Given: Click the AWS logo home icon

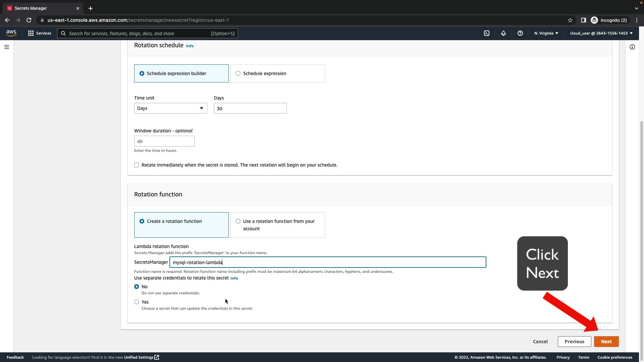Looking at the screenshot, I should [x=11, y=33].
